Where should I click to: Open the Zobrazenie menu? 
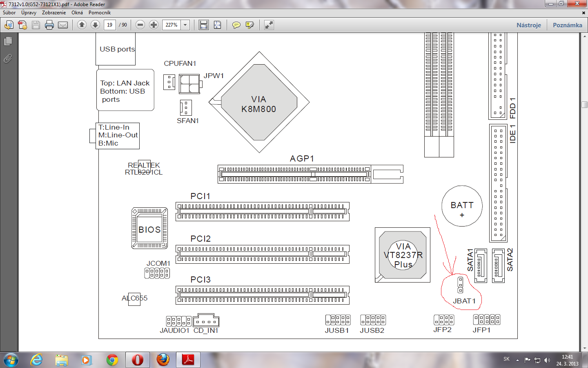(x=53, y=13)
